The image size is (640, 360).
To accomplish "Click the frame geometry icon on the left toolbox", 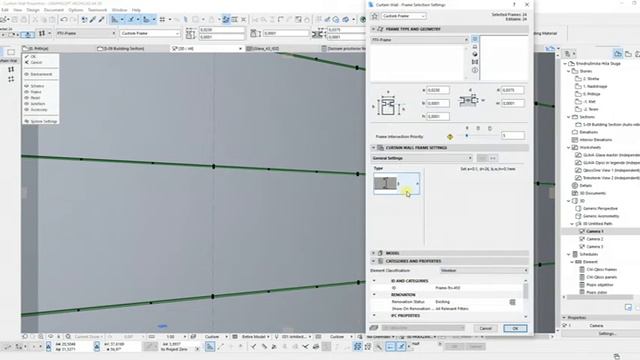I will point(11,69).
